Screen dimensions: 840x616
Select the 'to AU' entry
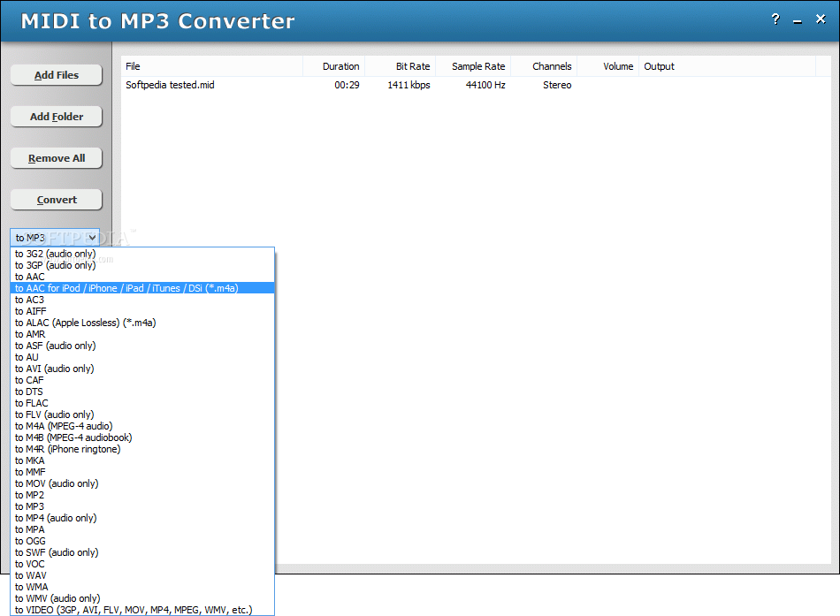pyautogui.click(x=142, y=357)
